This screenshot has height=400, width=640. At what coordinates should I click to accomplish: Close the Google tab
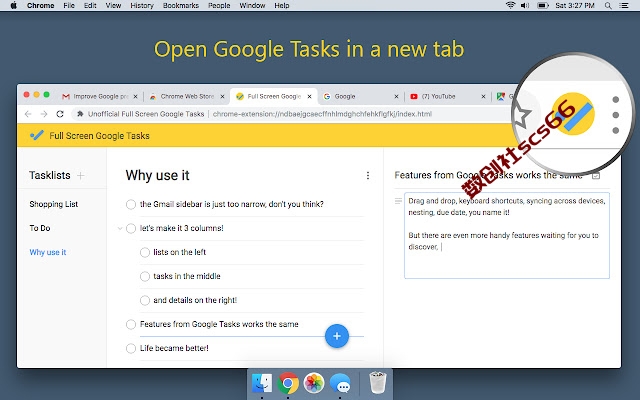[x=396, y=96]
